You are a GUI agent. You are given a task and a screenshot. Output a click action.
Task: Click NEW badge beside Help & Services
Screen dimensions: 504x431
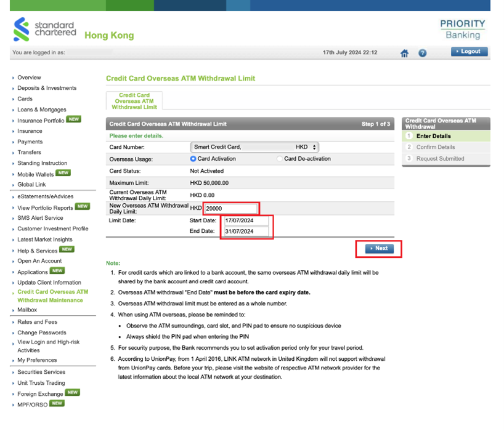tap(67, 249)
